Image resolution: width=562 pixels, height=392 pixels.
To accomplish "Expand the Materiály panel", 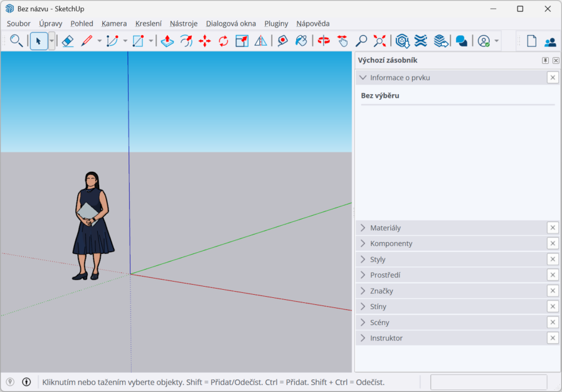I will pyautogui.click(x=363, y=228).
